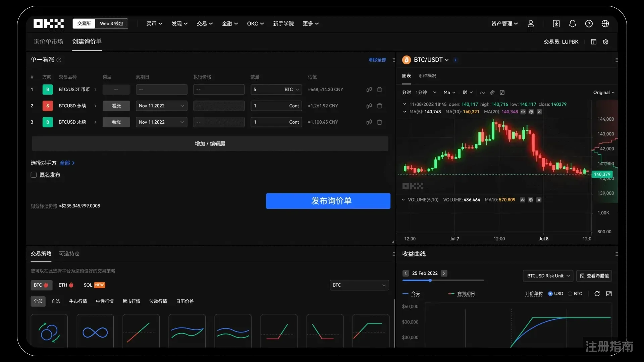This screenshot has height=362, width=644.
Task: Click the copy leg icon in row 1
Action: click(x=369, y=89)
